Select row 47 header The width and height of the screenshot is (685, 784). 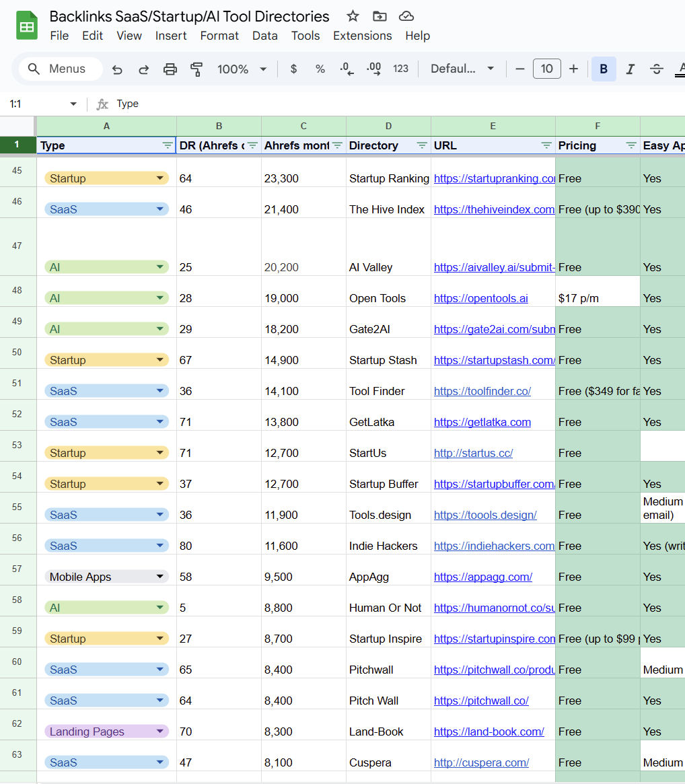(x=17, y=246)
